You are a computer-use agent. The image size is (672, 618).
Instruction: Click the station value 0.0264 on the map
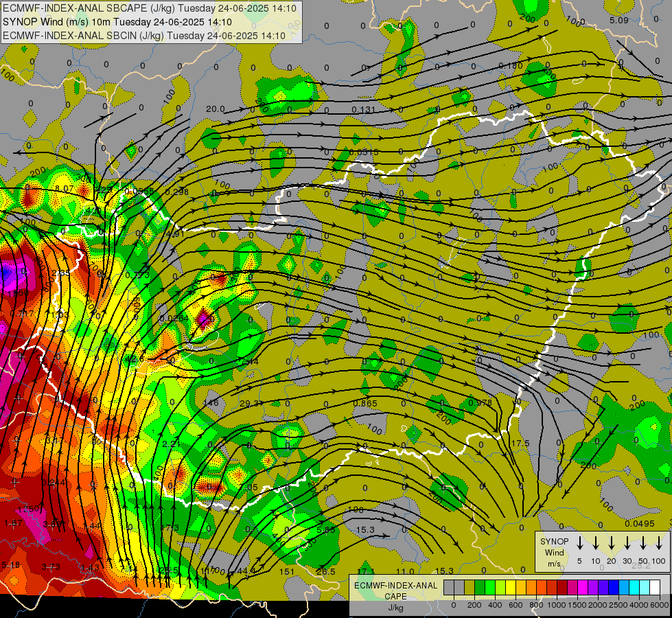[174, 319]
